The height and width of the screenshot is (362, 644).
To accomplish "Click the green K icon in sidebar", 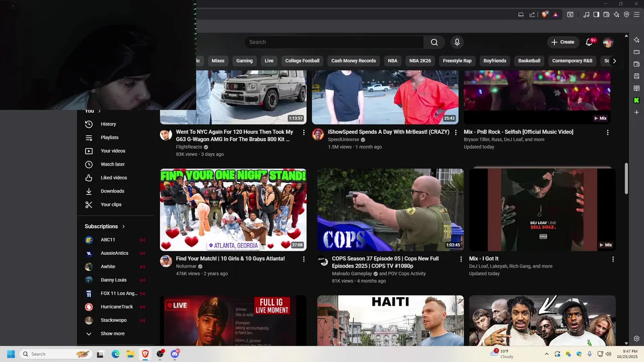I will point(636,100).
